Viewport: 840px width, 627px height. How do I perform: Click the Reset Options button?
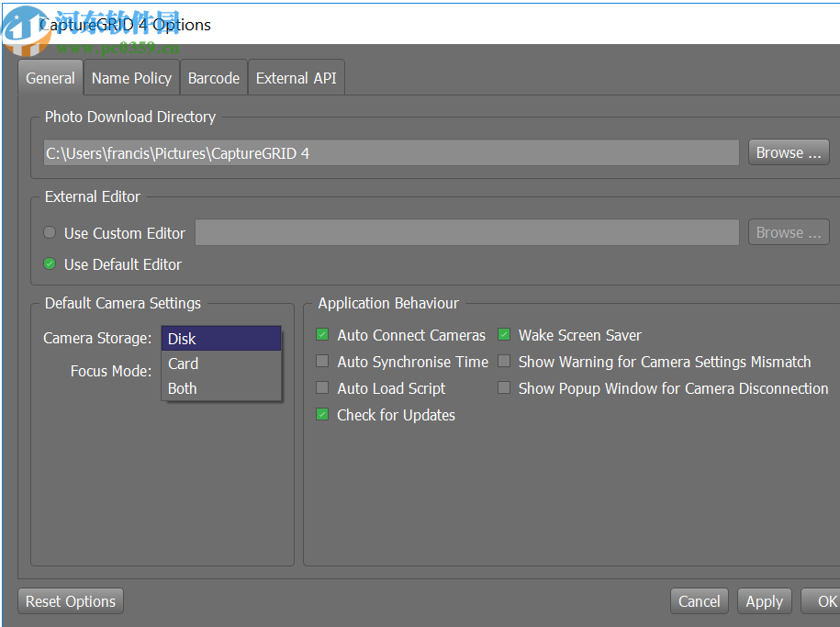pos(71,601)
